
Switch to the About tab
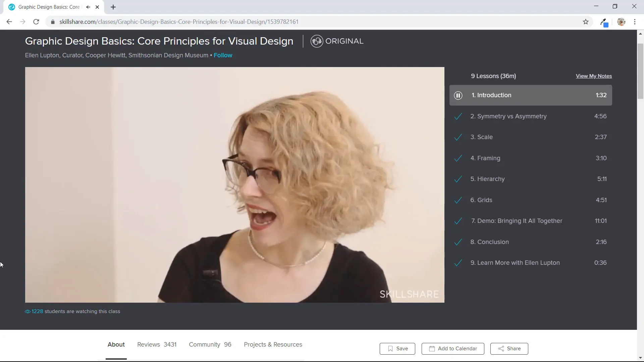pos(116,345)
